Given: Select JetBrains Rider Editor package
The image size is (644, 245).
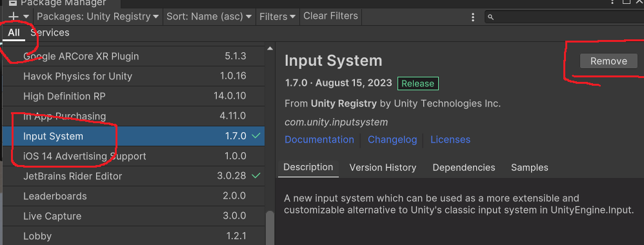Looking at the screenshot, I should [133, 177].
